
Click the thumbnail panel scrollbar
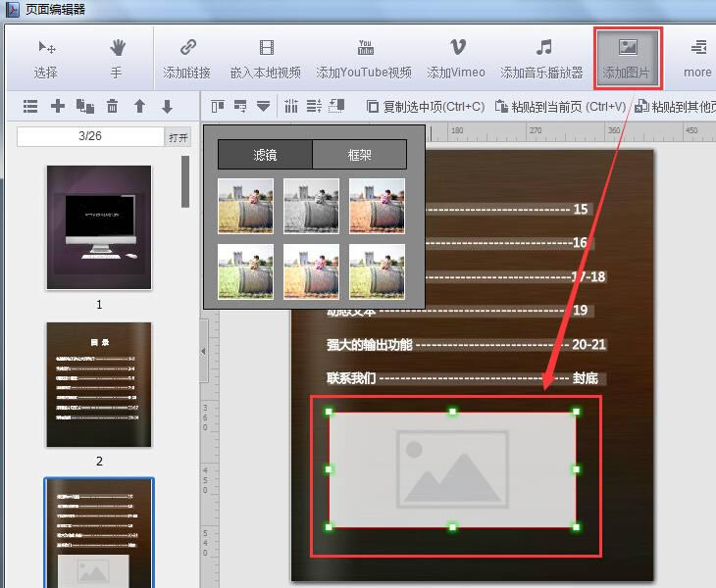point(185,181)
